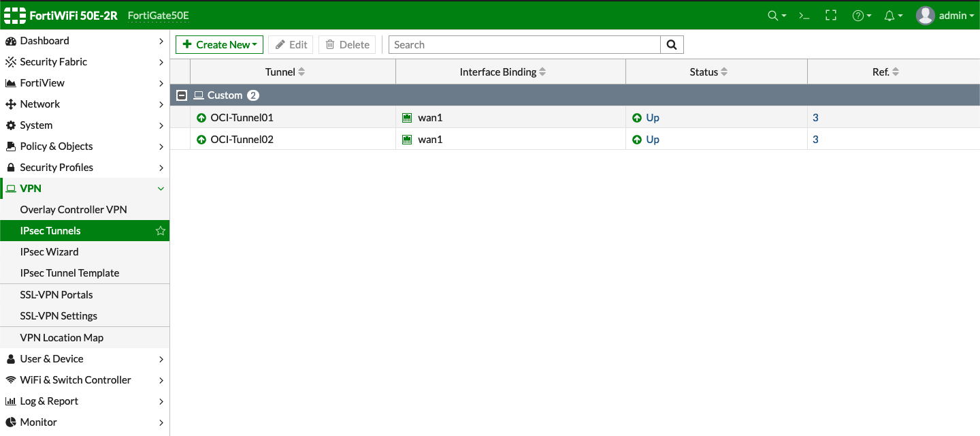Click the Network arrows icon
Image resolution: width=980 pixels, height=436 pixels.
click(x=10, y=104)
